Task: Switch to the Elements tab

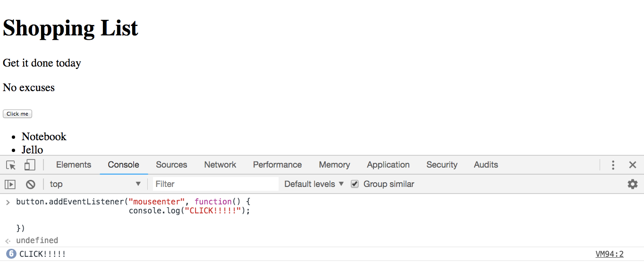Action: 74,165
